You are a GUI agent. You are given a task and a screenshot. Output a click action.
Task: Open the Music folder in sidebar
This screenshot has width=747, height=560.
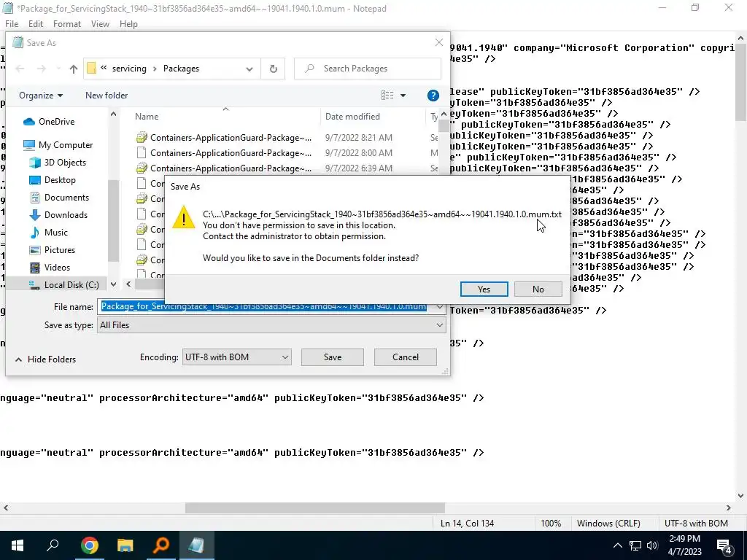49,233
